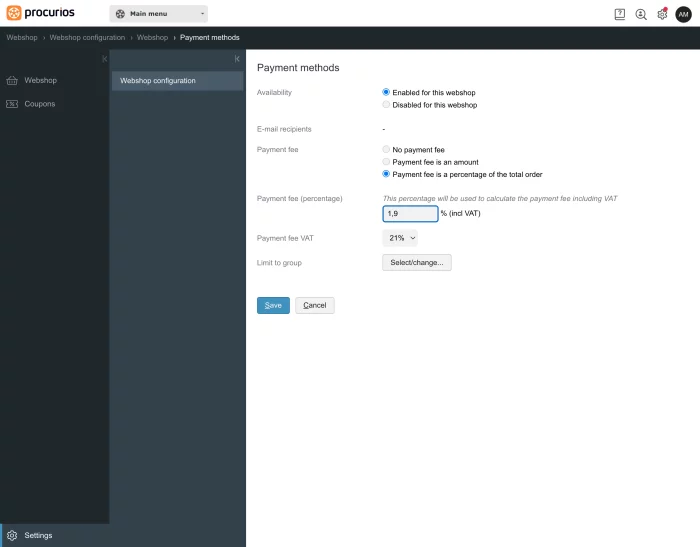Click the Settings gear icon at bottom
This screenshot has width=700, height=547.
(x=12, y=535)
